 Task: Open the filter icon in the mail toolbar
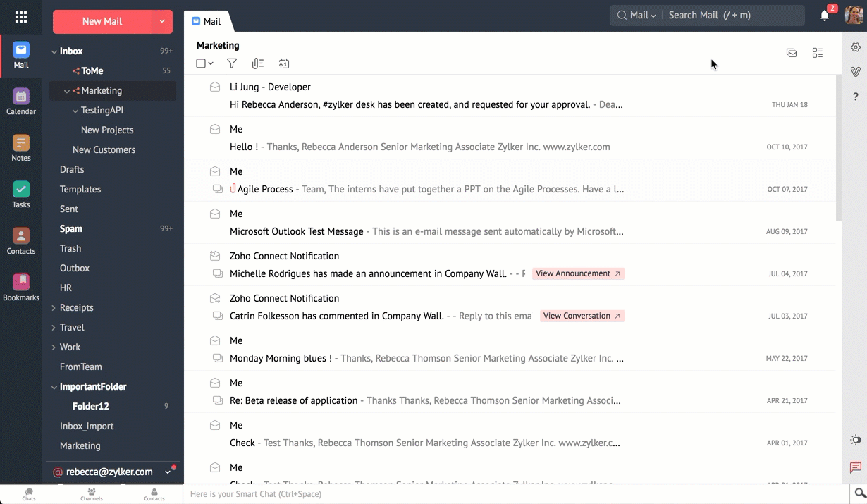[231, 63]
